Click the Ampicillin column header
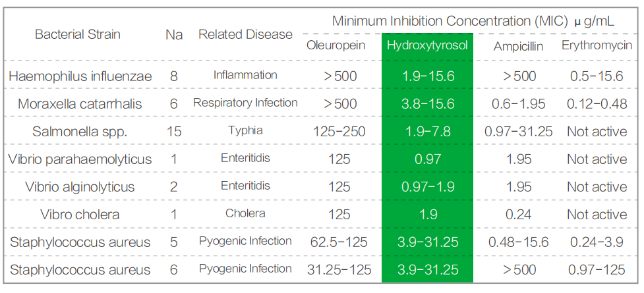 [519, 46]
